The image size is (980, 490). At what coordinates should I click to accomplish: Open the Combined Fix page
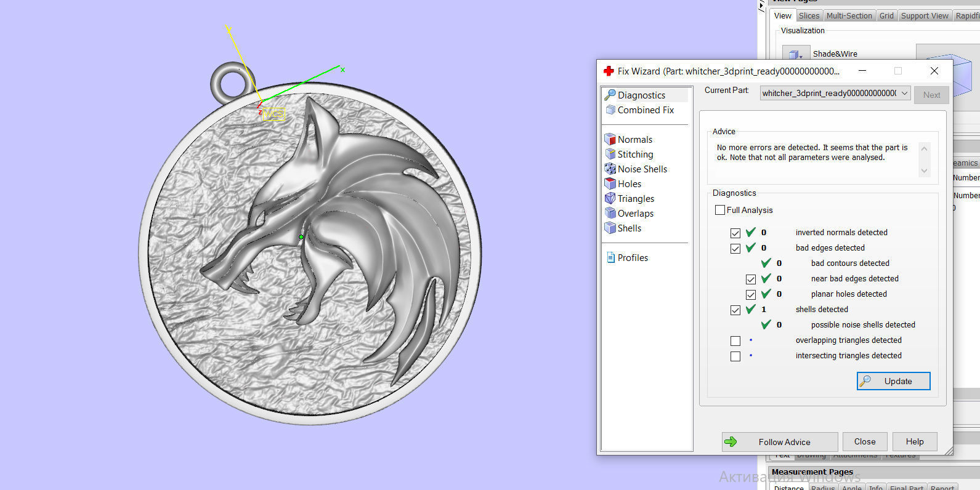(646, 110)
